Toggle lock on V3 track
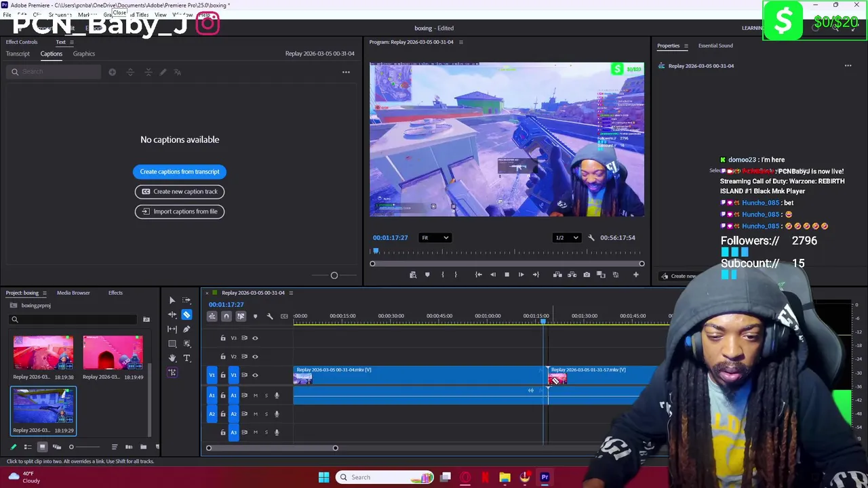The width and height of the screenshot is (868, 488). 223,338
